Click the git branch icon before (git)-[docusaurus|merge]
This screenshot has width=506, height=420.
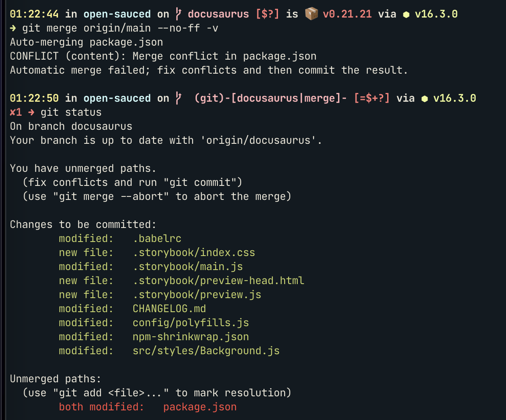[178, 98]
